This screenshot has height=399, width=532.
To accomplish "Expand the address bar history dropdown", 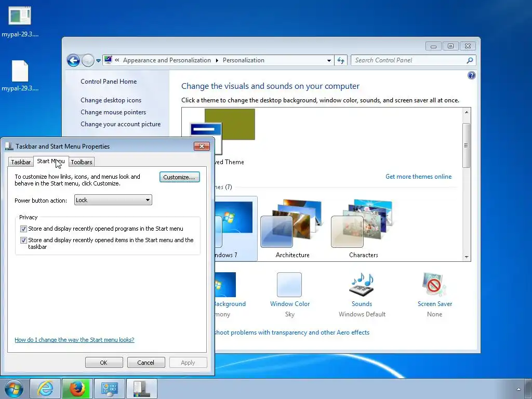I will pos(329,60).
